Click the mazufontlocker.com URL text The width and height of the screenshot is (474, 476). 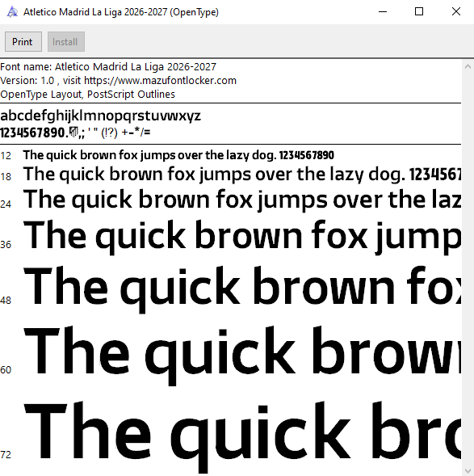(160, 81)
